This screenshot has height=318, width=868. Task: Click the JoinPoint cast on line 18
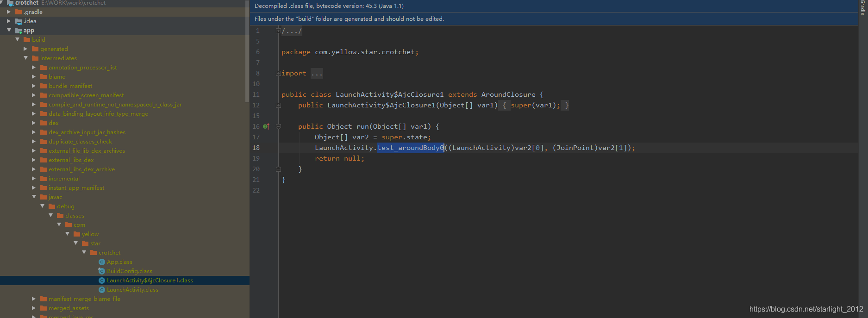point(575,148)
